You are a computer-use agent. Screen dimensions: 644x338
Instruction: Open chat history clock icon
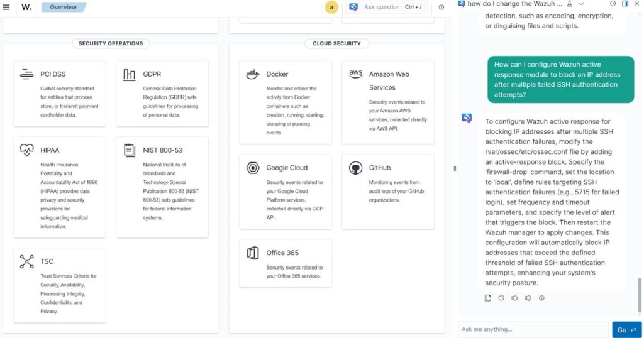pos(613,4)
